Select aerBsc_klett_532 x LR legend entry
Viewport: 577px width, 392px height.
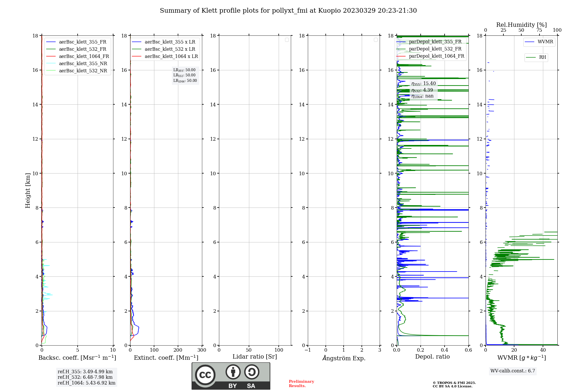point(165,49)
